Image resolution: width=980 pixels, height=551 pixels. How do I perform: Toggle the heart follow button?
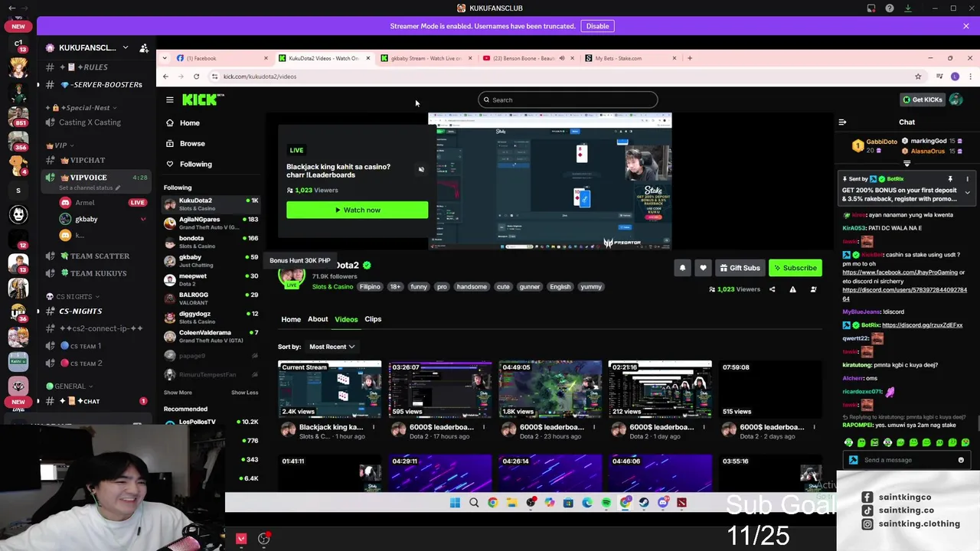703,268
